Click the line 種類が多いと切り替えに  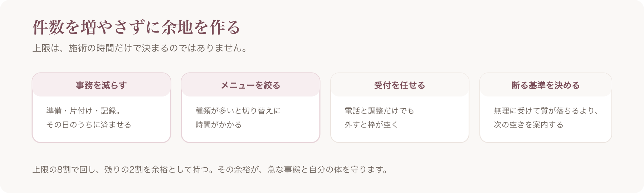point(238,111)
